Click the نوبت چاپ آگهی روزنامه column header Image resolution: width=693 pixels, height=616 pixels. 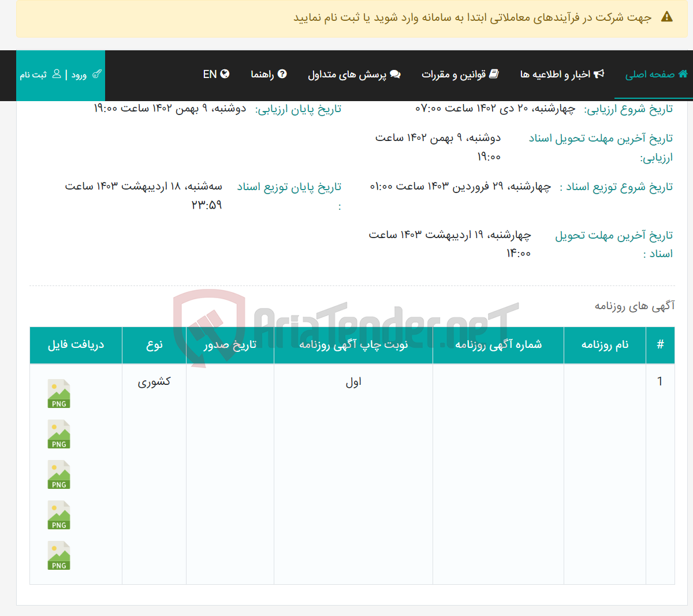(353, 345)
